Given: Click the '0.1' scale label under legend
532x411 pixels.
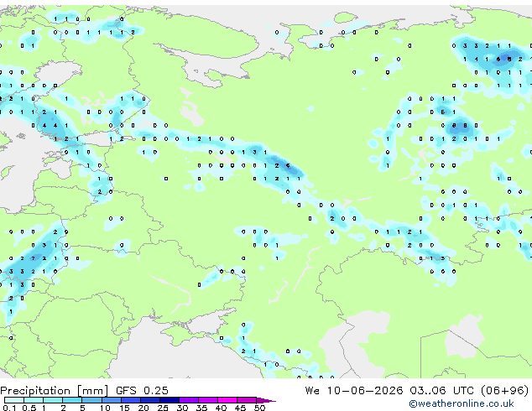Looking at the screenshot, I should [9, 408].
